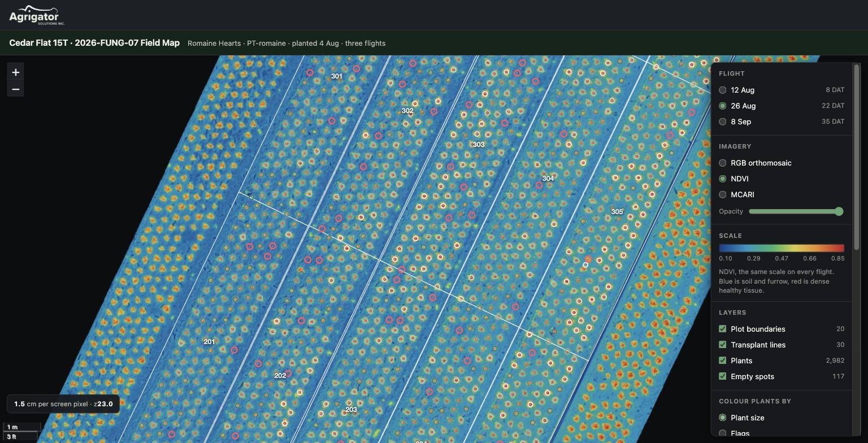Adjust the imagery Opacity slider
Viewport: 868px width, 443px height.
coord(796,211)
